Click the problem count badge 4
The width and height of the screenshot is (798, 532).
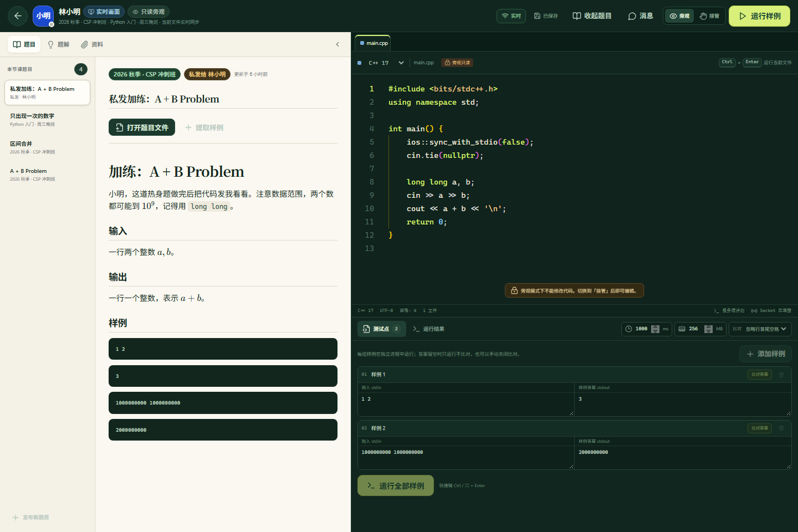coord(81,69)
